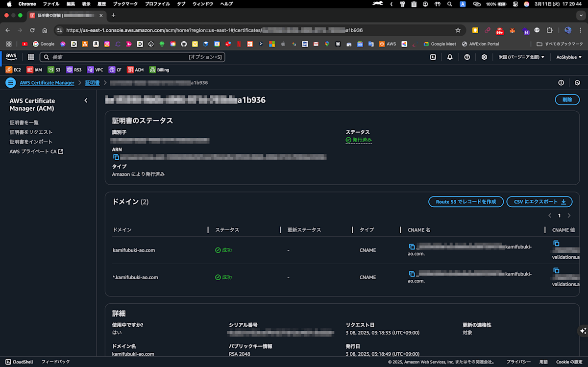Reload the page
The image size is (588, 367).
[x=32, y=30]
